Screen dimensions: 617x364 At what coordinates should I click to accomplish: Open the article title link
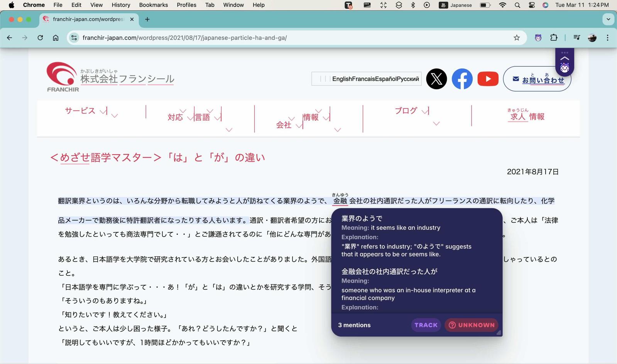[x=157, y=157]
